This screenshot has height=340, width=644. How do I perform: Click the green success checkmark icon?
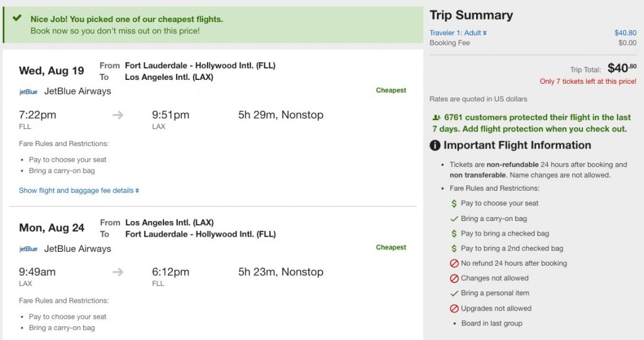16,20
